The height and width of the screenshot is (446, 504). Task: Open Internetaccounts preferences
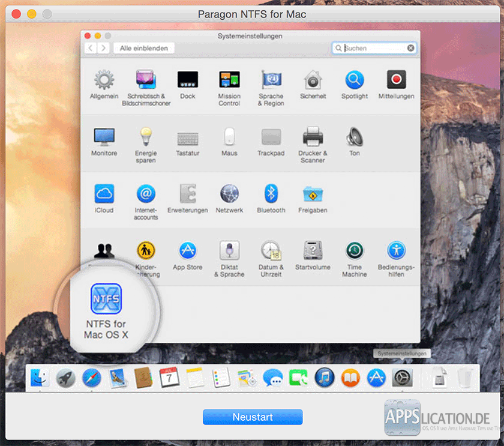click(146, 202)
